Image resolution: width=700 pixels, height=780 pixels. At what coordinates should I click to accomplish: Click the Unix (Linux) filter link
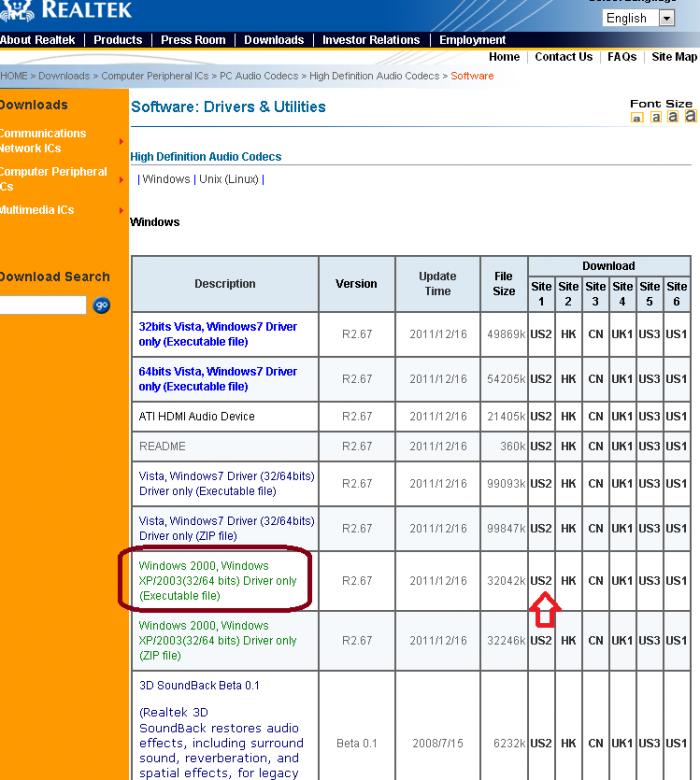229,179
